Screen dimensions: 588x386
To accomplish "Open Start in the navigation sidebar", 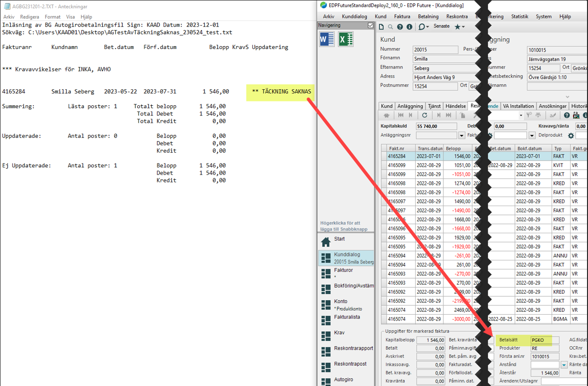I will 346,241.
